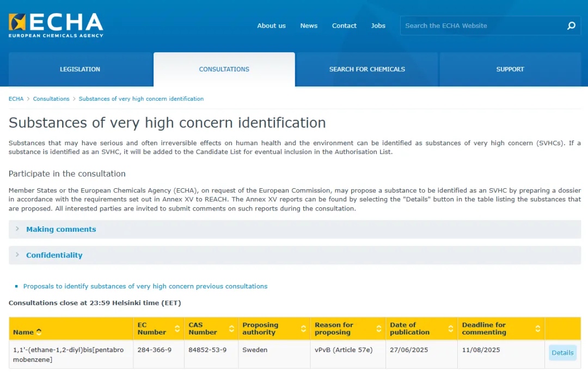The width and height of the screenshot is (588, 377).
Task: Sort by Reason for proposing arrows
Action: pos(379,329)
